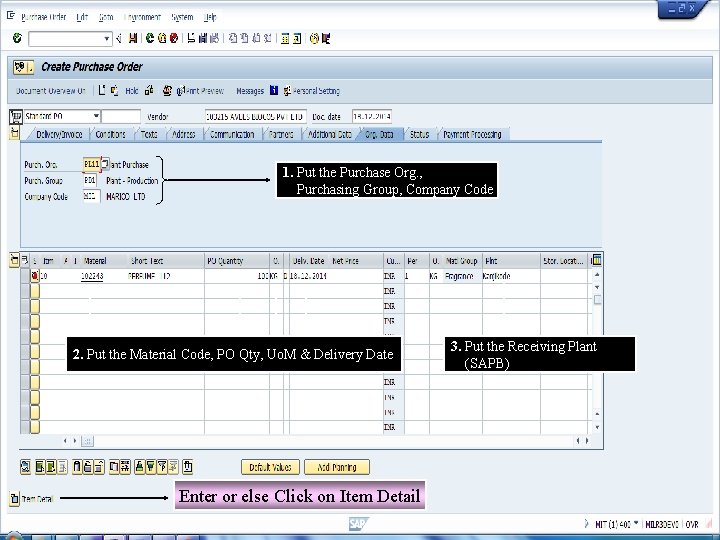
Task: Open the Environment menu
Action: tap(142, 17)
